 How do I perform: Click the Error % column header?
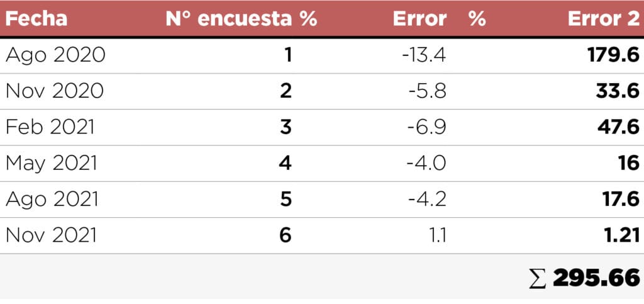click(439, 18)
